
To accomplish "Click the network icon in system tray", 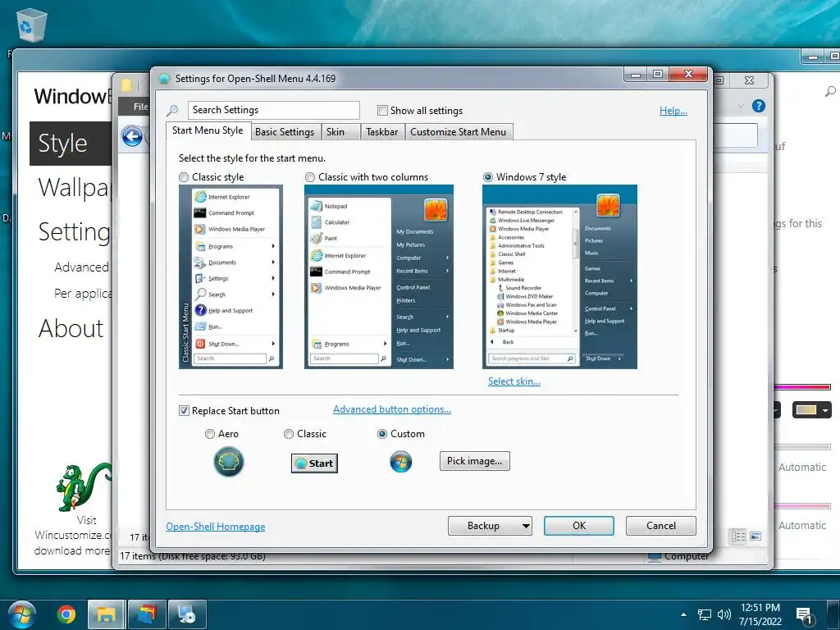I will (x=705, y=614).
